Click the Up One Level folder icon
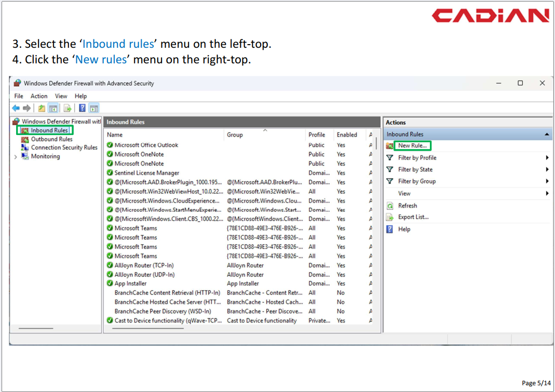This screenshot has height=392, width=555. click(x=42, y=108)
